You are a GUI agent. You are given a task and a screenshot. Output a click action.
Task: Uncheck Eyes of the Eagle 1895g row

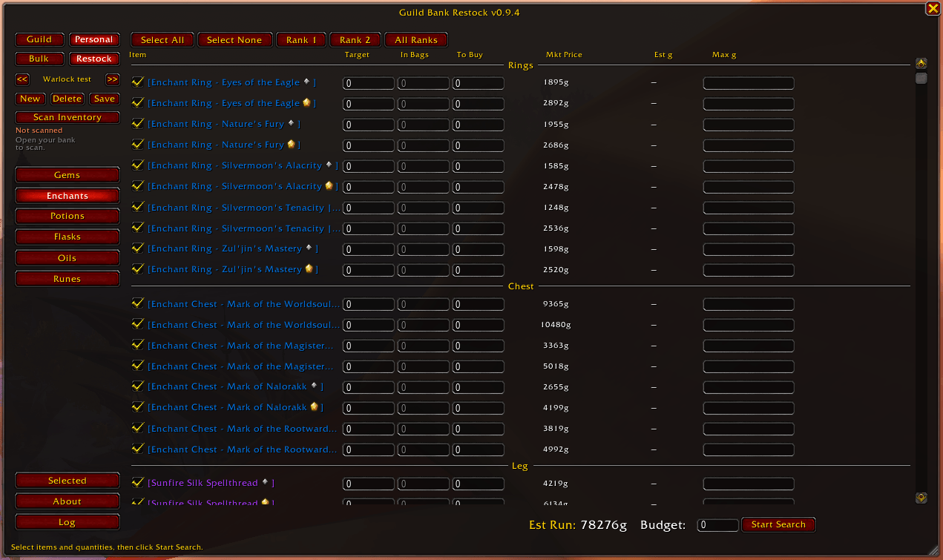pos(138,82)
